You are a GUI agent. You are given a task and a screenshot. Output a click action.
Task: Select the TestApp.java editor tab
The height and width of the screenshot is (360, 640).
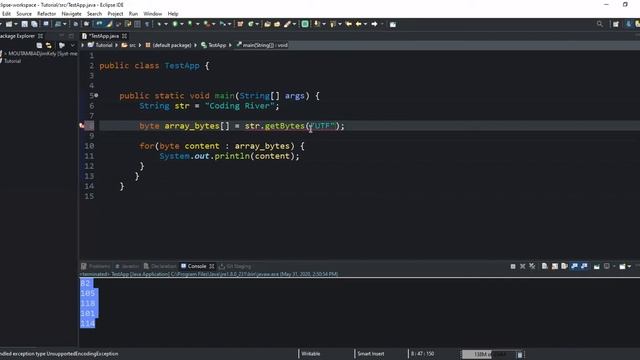pos(104,36)
